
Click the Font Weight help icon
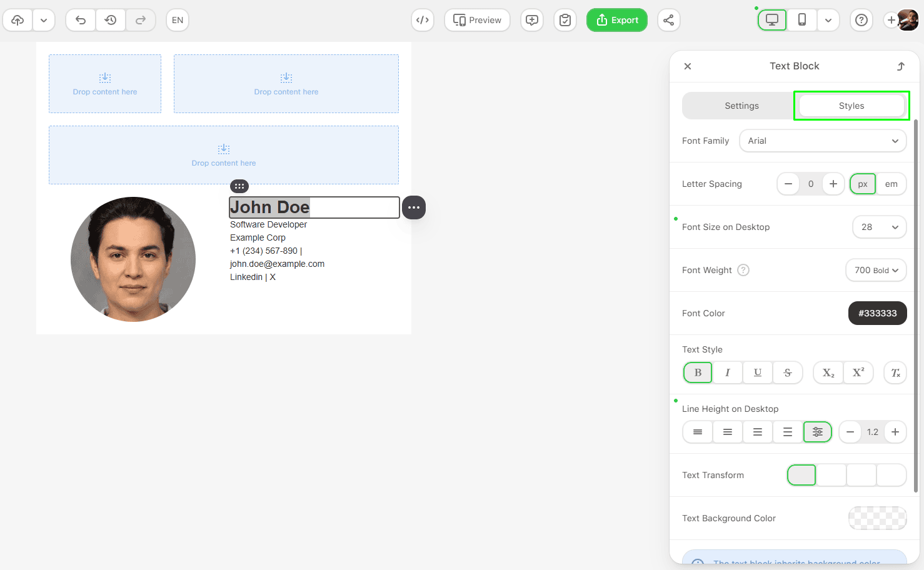click(x=743, y=270)
